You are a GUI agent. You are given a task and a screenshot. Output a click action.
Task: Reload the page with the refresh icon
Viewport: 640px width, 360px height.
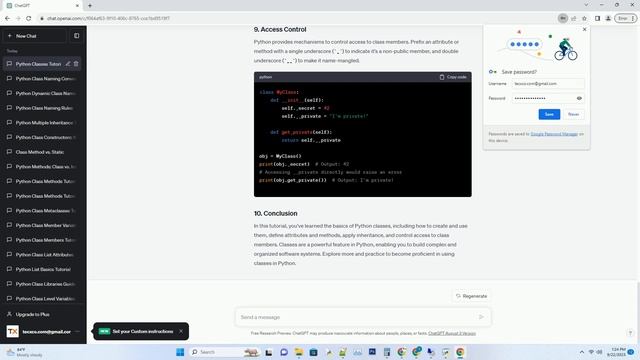[29, 18]
